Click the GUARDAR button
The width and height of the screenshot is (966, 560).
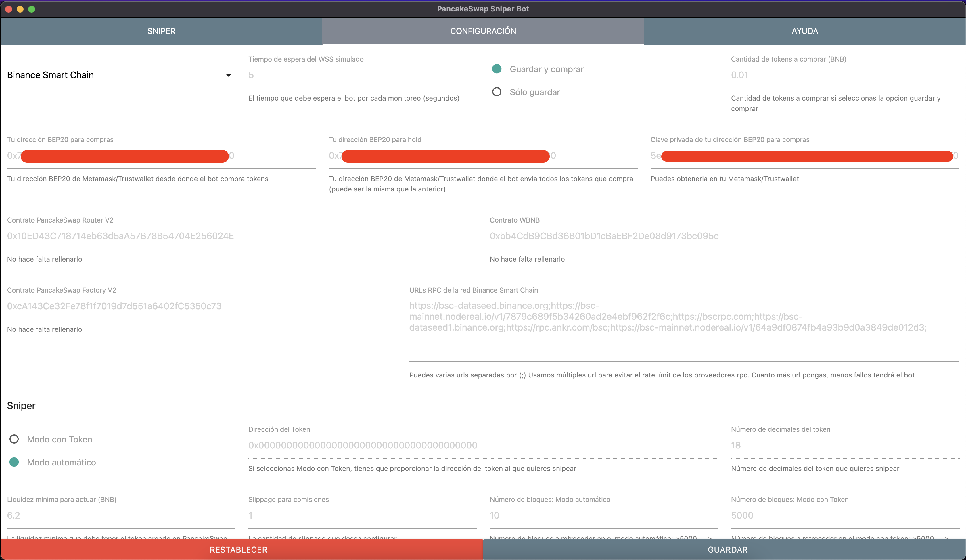point(724,550)
